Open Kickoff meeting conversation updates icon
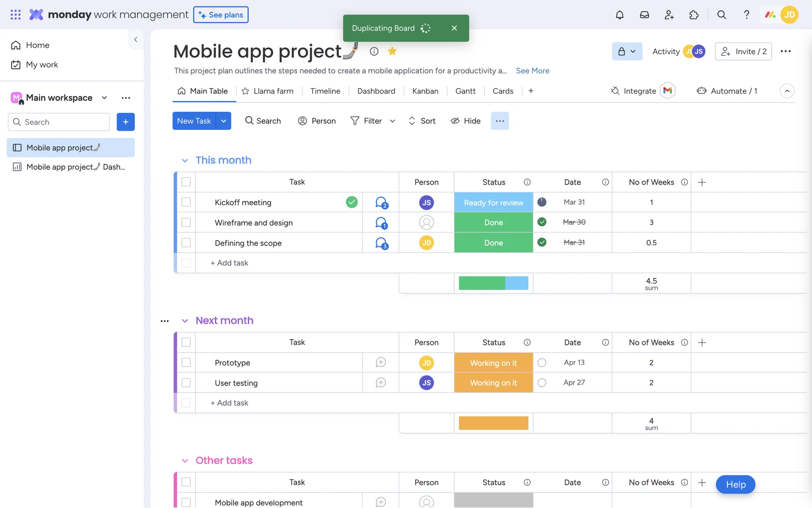Screen dimensions: 812x508 (381, 202)
